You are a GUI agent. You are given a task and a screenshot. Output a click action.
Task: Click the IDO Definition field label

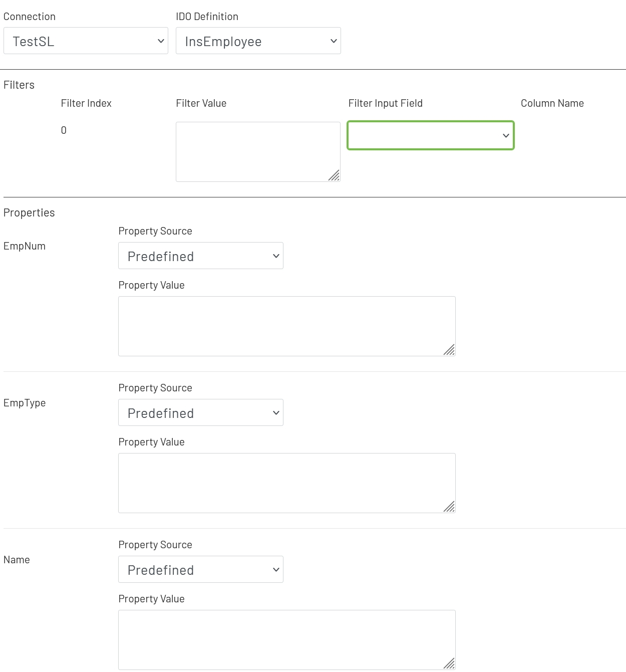tap(207, 17)
